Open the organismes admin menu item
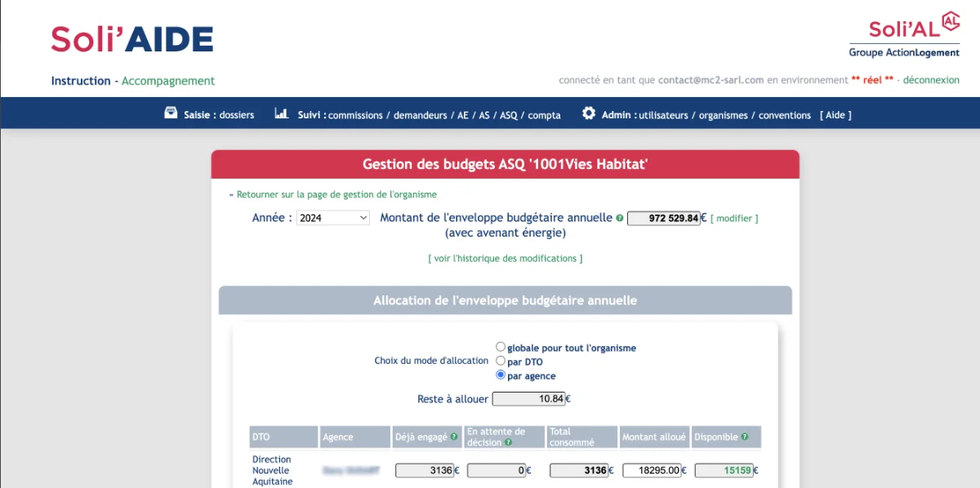 [x=724, y=116]
